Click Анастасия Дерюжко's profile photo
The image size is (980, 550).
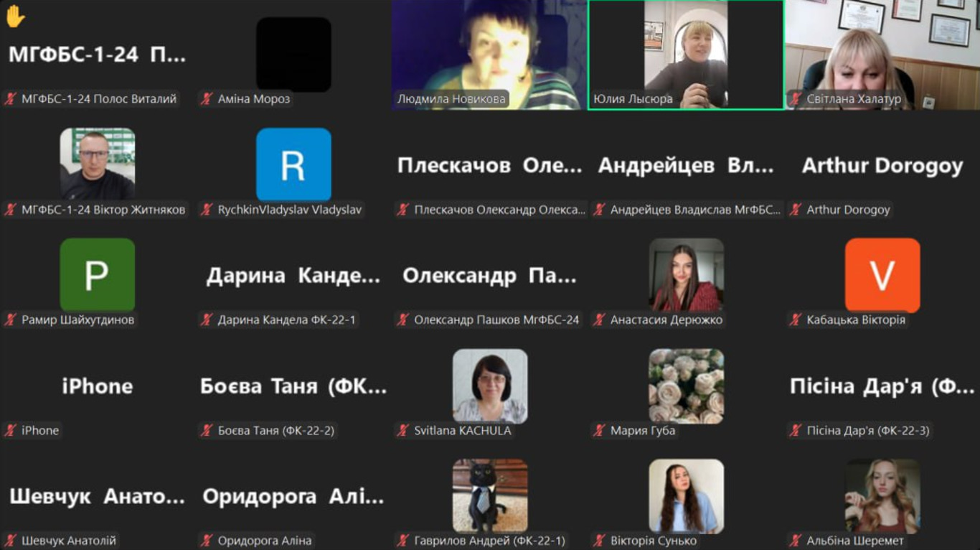tap(687, 275)
